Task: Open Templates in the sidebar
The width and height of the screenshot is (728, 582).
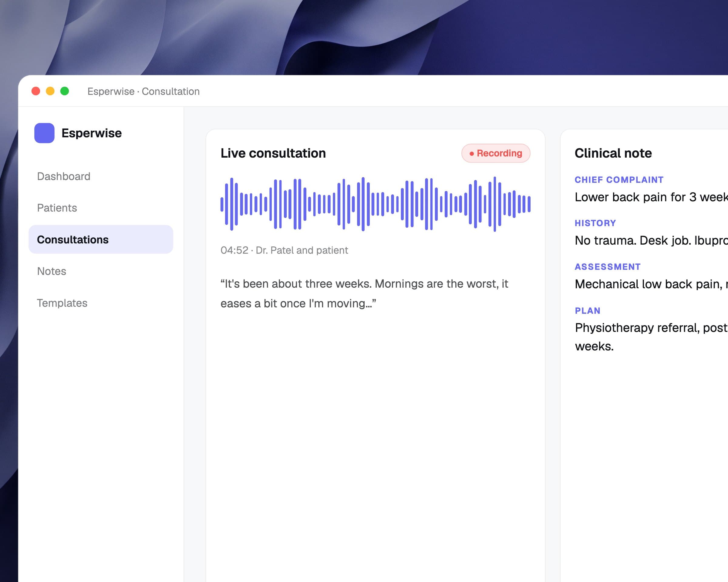Action: 62,303
